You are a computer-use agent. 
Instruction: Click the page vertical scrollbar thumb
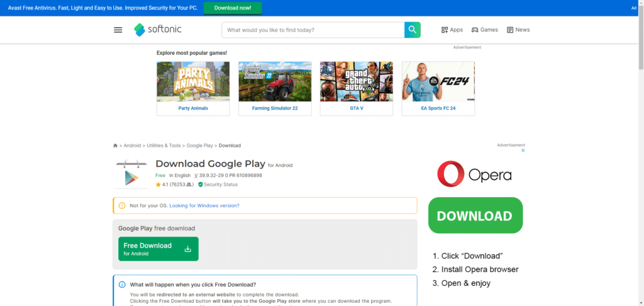[x=641, y=37]
